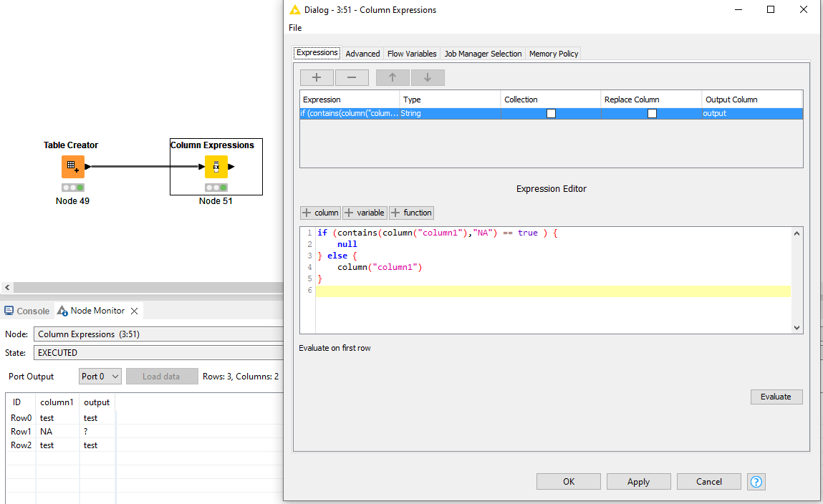This screenshot has width=823, height=504.
Task: Click the Evaluate button
Action: [x=776, y=397]
